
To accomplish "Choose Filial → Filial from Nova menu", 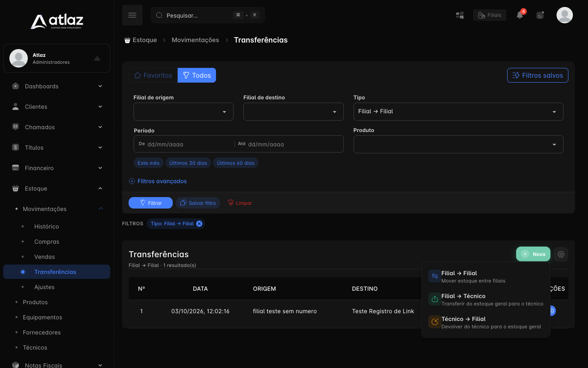I will (x=486, y=277).
